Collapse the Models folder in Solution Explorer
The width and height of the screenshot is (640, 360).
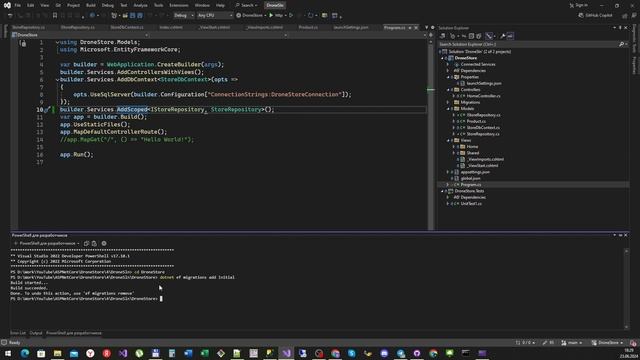[x=448, y=109]
